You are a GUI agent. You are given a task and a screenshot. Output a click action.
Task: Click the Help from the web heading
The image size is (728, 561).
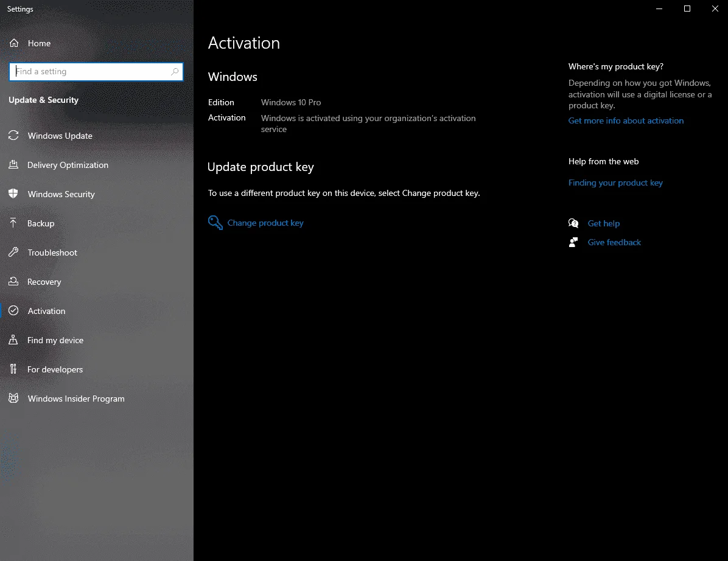point(604,161)
